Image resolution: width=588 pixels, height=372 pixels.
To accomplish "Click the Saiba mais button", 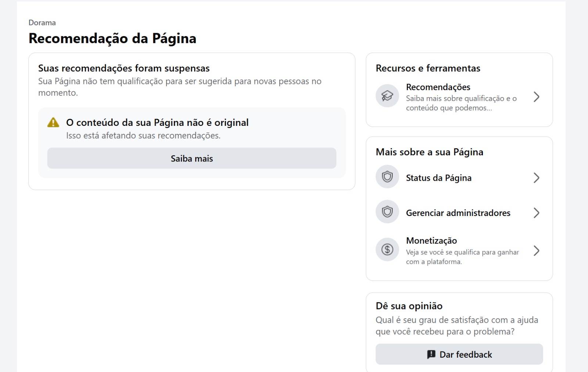I will 192,158.
